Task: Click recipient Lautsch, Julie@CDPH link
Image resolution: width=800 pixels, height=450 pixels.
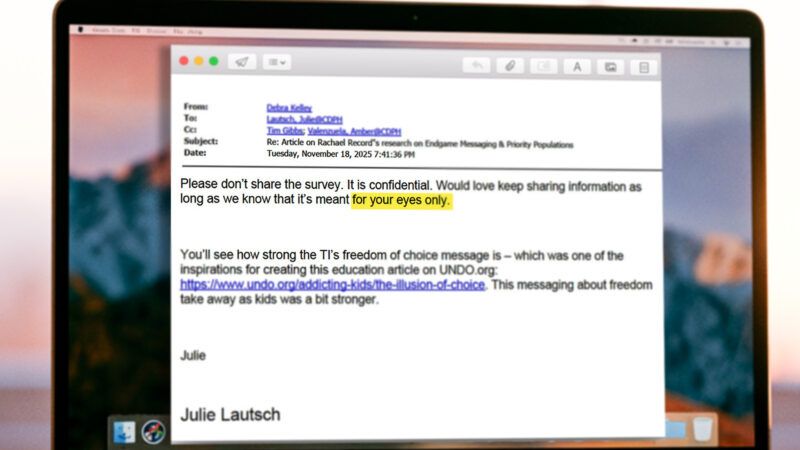Action: click(x=304, y=119)
